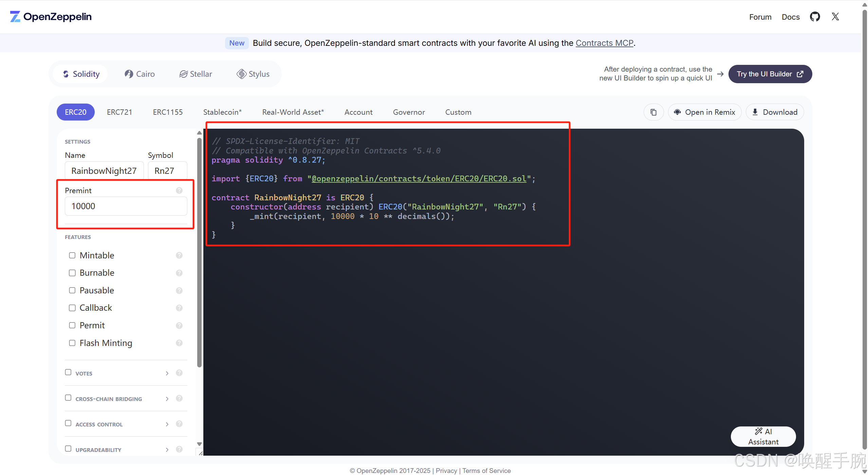Select the Cairo language tab
868x475 pixels.
[x=140, y=74]
